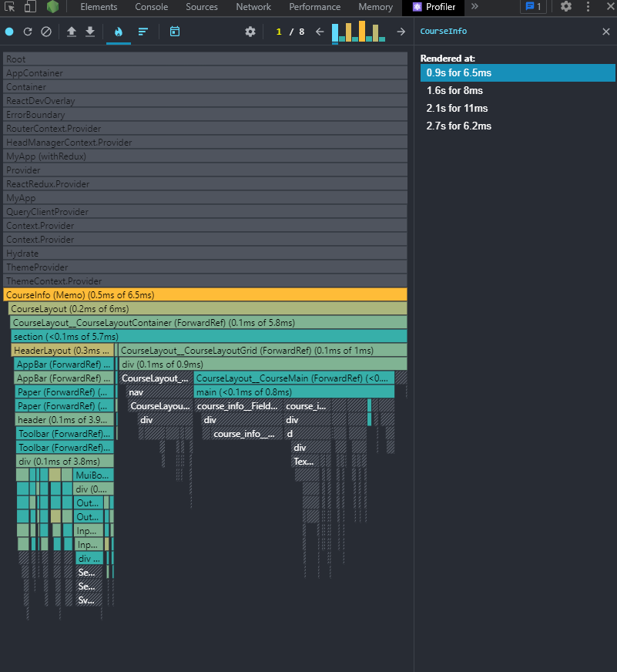The height and width of the screenshot is (672, 617).
Task: Select the Tex... flamegraph bar
Action: [306, 461]
